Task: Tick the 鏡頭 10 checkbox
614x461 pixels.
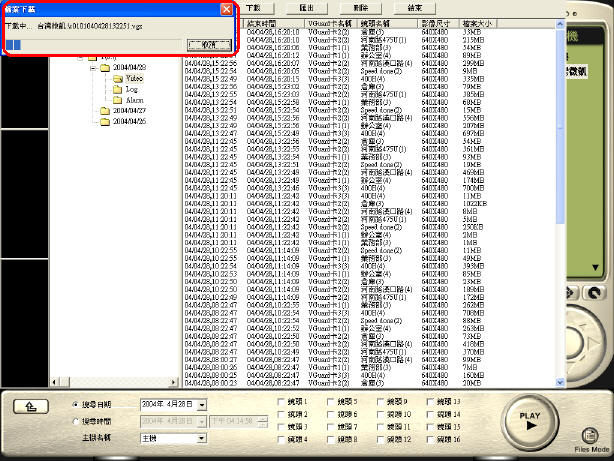Action: 380,414
